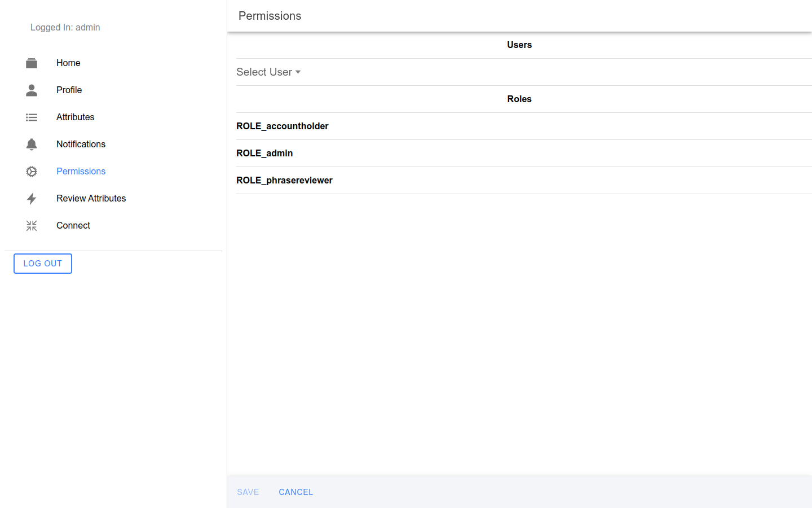Image resolution: width=812 pixels, height=508 pixels.
Task: Click the Permissions gear icon
Action: point(32,172)
